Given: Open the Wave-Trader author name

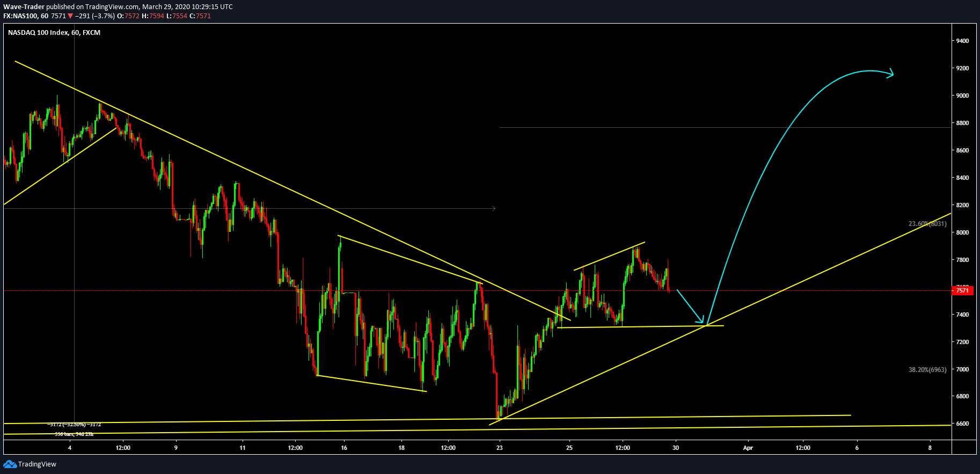Looking at the screenshot, I should point(24,7).
